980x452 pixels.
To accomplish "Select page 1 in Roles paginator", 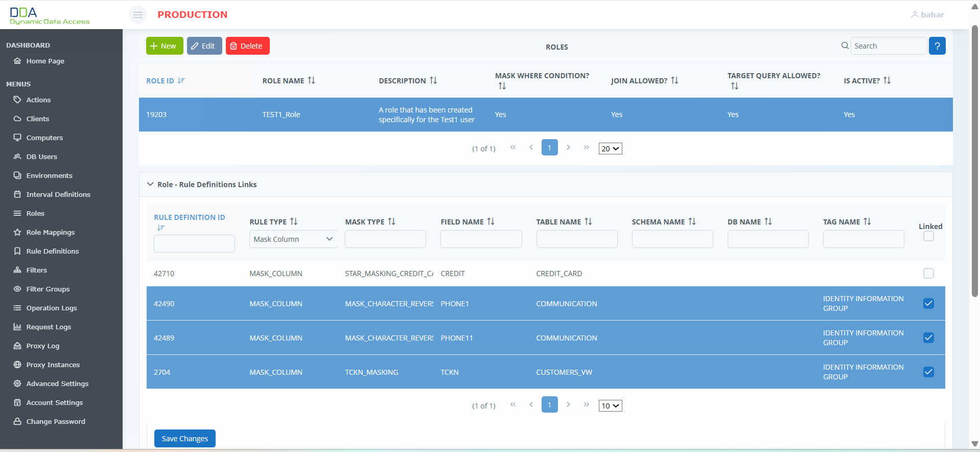I will (x=550, y=147).
